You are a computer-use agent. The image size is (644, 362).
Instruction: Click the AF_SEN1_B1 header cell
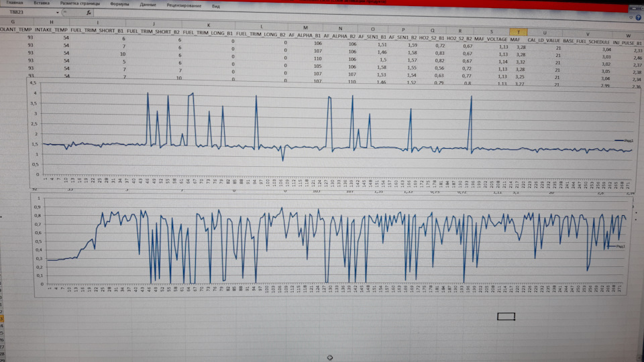[x=372, y=37]
